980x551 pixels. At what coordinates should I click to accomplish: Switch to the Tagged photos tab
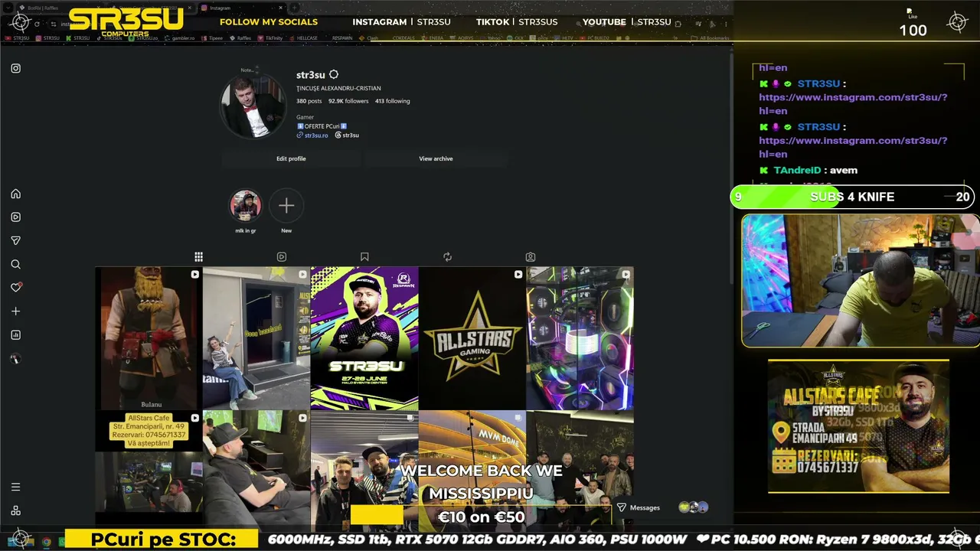531,257
